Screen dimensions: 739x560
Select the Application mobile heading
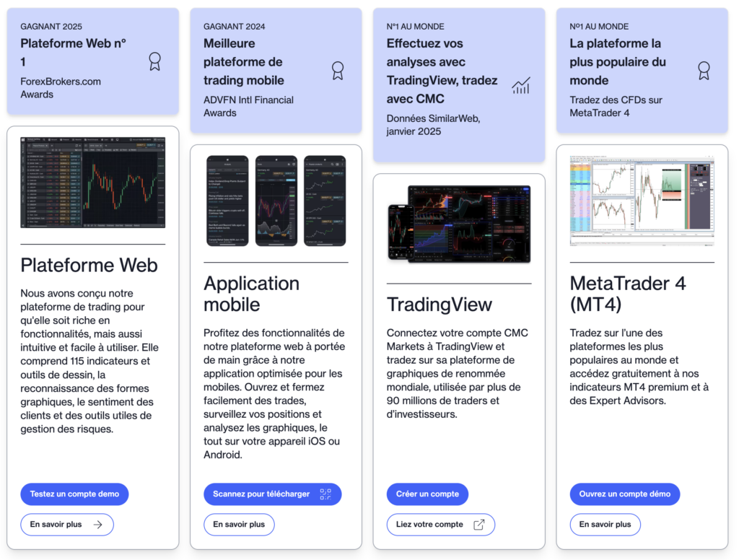coord(252,294)
